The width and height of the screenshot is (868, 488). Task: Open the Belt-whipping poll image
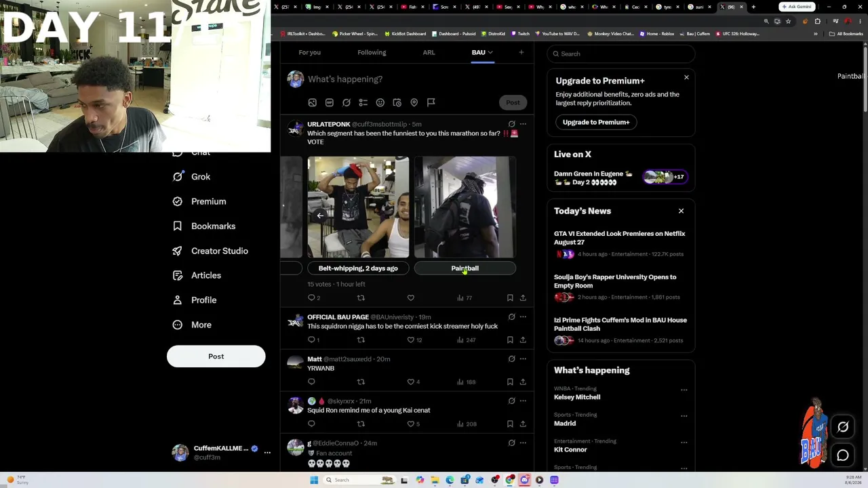[358, 207]
